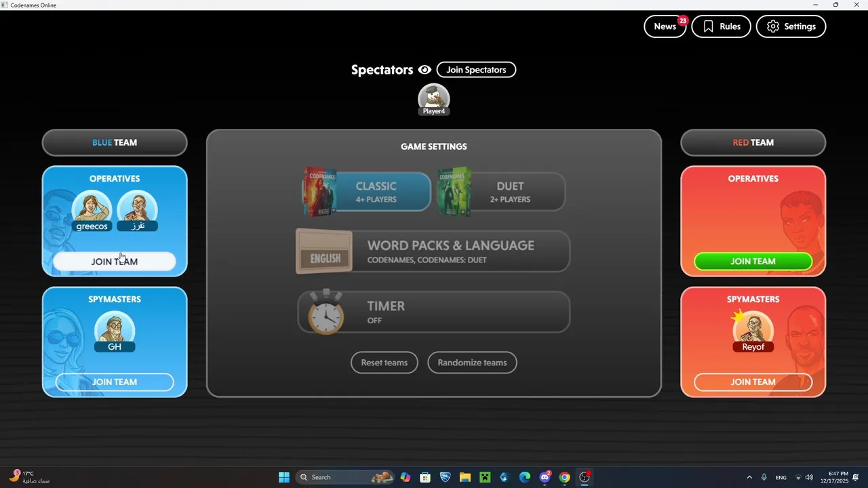This screenshot has height=488, width=868.
Task: Click the stopwatch timer icon
Action: click(325, 312)
